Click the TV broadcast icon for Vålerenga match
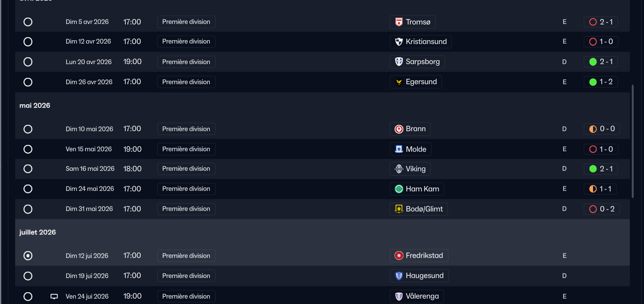The height and width of the screenshot is (304, 644). pos(54,297)
